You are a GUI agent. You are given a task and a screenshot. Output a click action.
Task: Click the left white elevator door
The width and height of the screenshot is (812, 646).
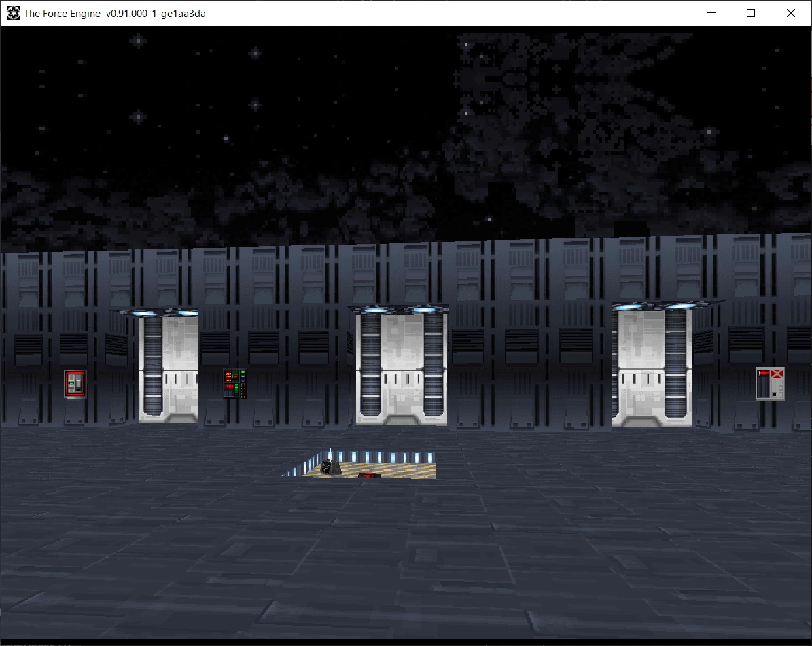169,369
